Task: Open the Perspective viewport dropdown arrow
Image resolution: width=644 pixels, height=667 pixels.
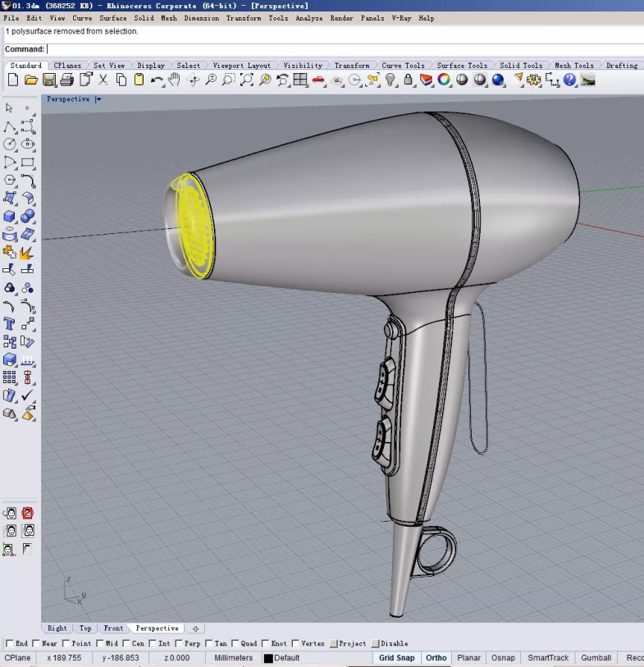Action: click(98, 99)
